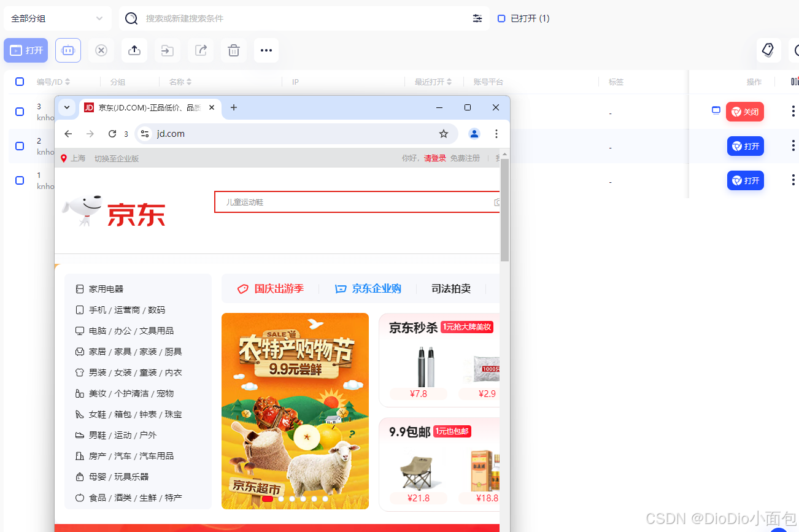Click the 打开 button on profile row 2
This screenshot has width=799, height=532.
[x=745, y=146]
